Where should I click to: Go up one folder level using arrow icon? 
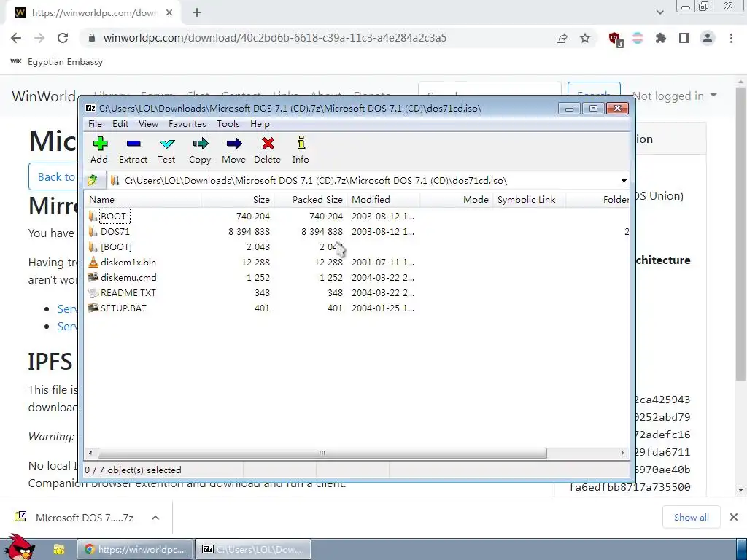coord(93,181)
